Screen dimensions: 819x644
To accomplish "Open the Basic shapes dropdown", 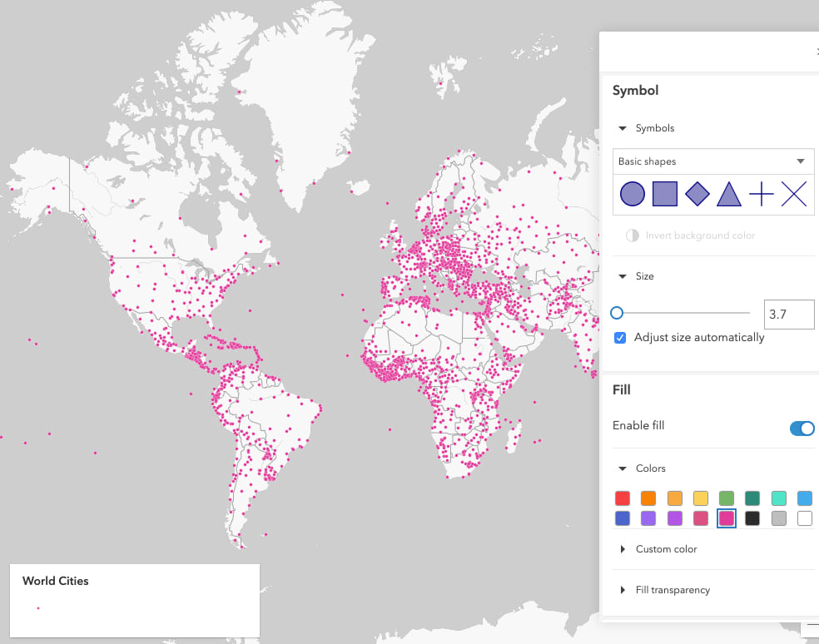I will pos(713,161).
